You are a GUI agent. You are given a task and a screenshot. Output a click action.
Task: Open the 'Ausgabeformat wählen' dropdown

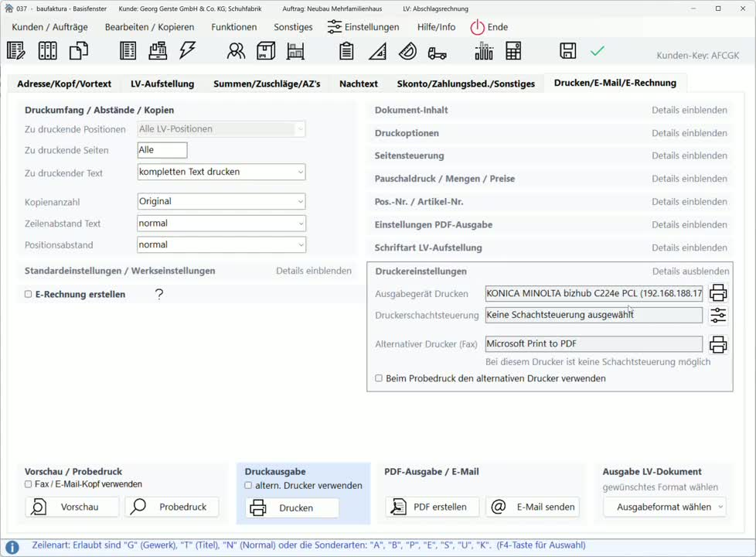[x=664, y=507]
